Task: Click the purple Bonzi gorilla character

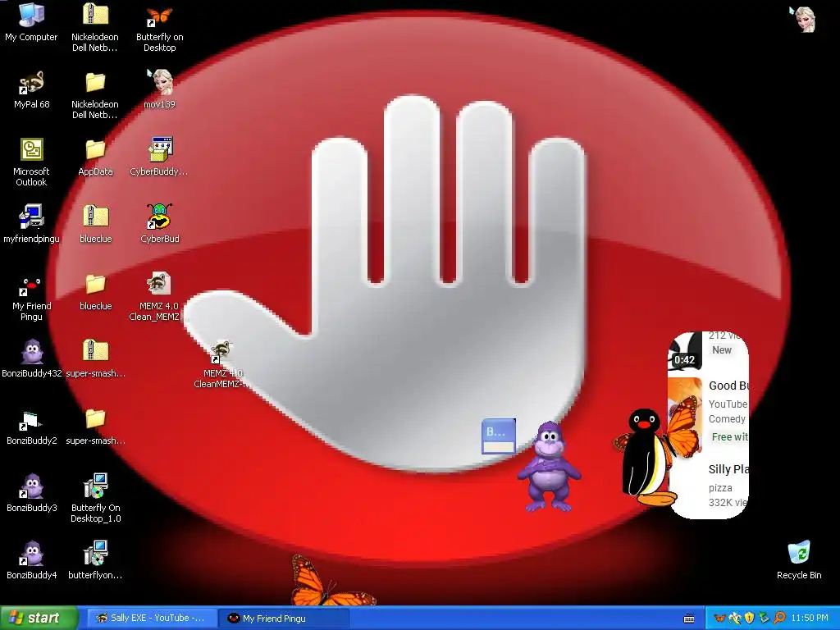Action: pyautogui.click(x=549, y=466)
